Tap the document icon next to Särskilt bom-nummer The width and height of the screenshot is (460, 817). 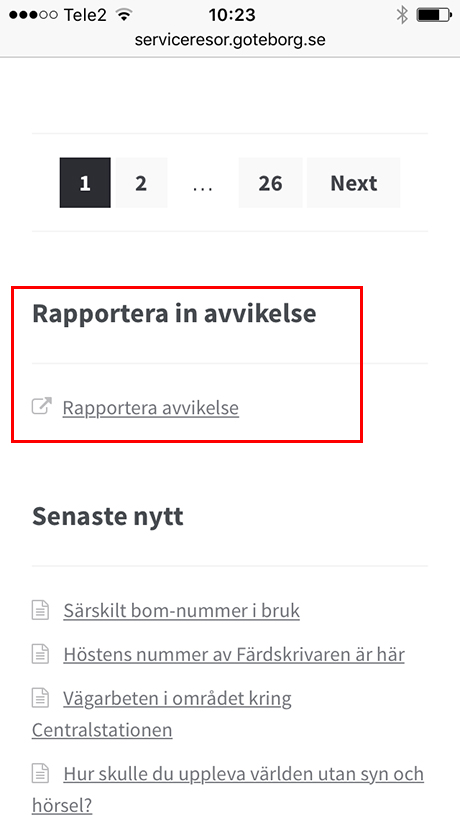(x=41, y=610)
